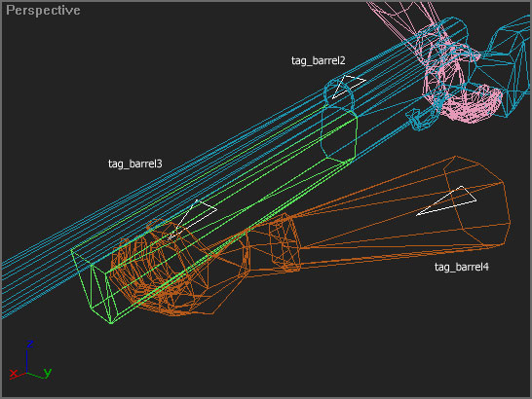
Task: Select the tag_barrel4 text label
Action: (462, 267)
